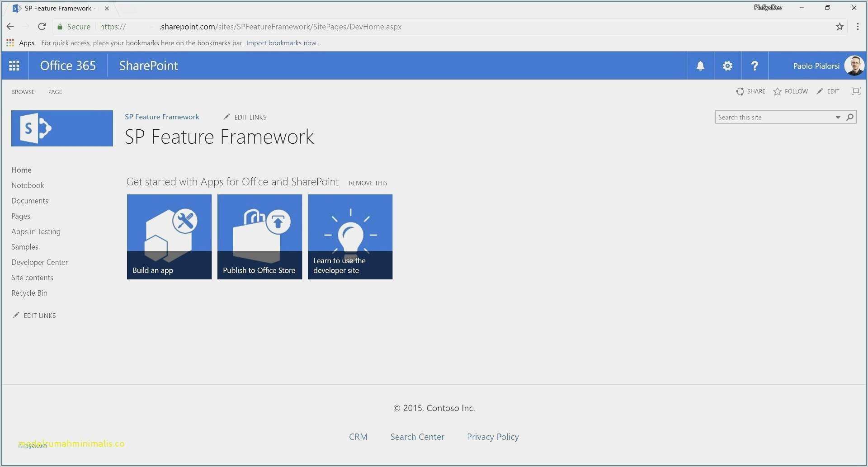Click EDIT LINKS in the top navigation
Screen dimensions: 868x467
(245, 117)
